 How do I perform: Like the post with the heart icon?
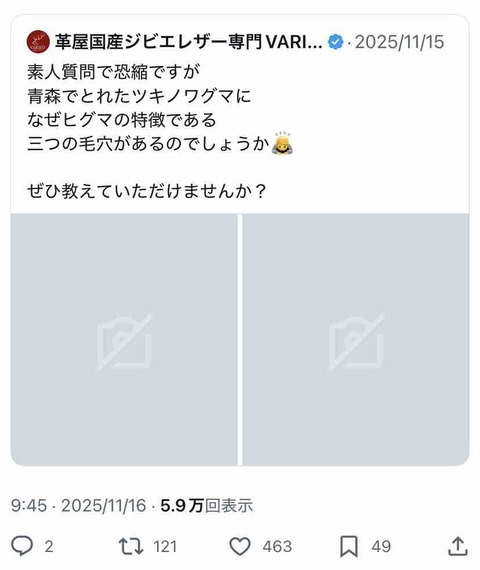(240, 546)
